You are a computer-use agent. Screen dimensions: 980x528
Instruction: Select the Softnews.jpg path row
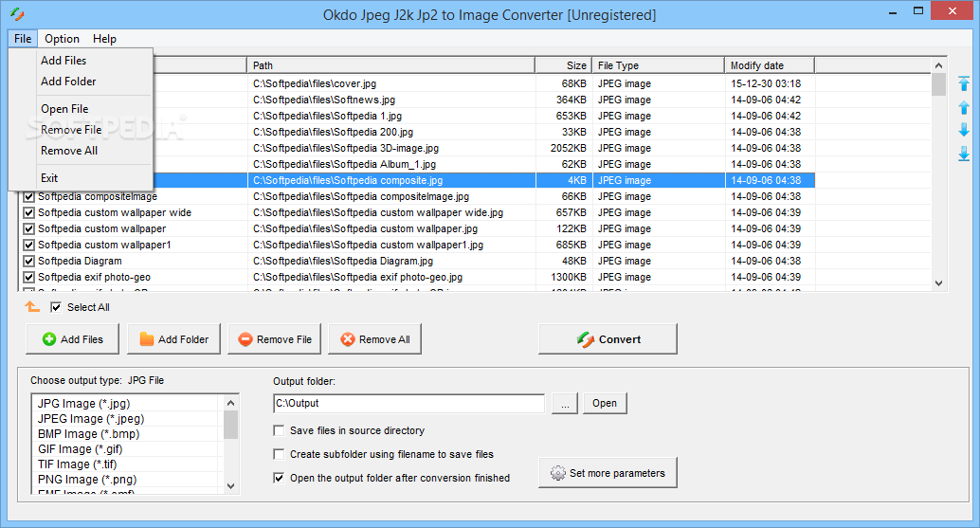324,100
